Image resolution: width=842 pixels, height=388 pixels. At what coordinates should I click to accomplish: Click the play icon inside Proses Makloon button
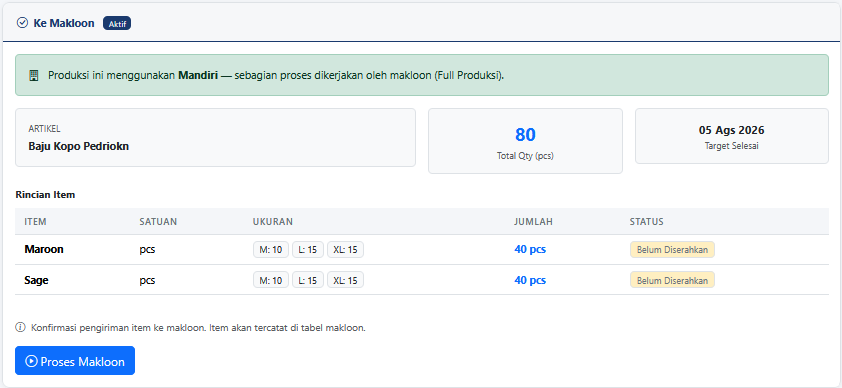(32, 361)
